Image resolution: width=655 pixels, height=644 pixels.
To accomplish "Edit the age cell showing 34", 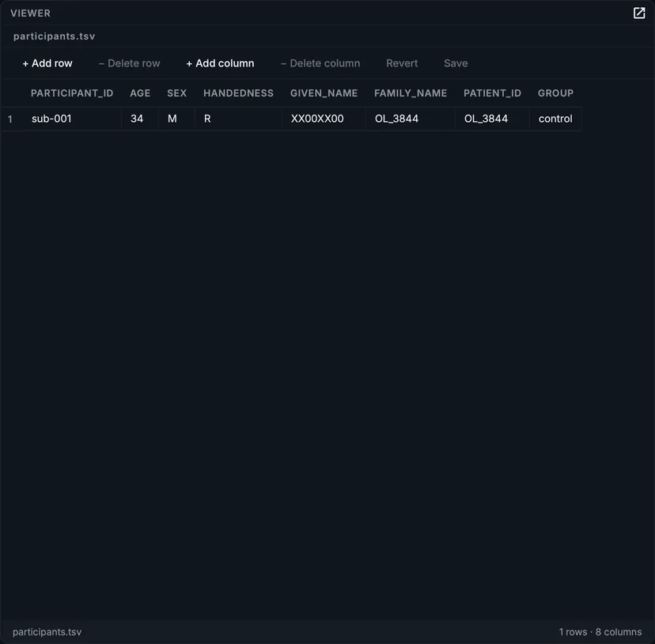I will pos(140,119).
